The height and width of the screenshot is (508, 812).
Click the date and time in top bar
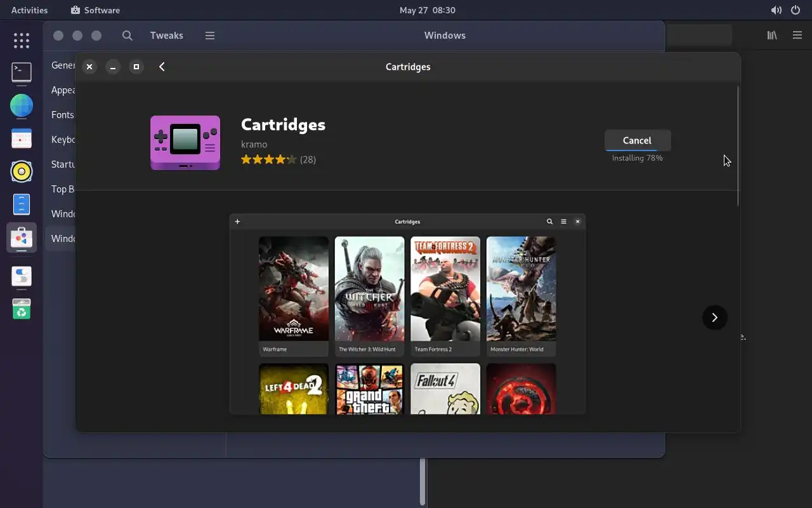(428, 10)
